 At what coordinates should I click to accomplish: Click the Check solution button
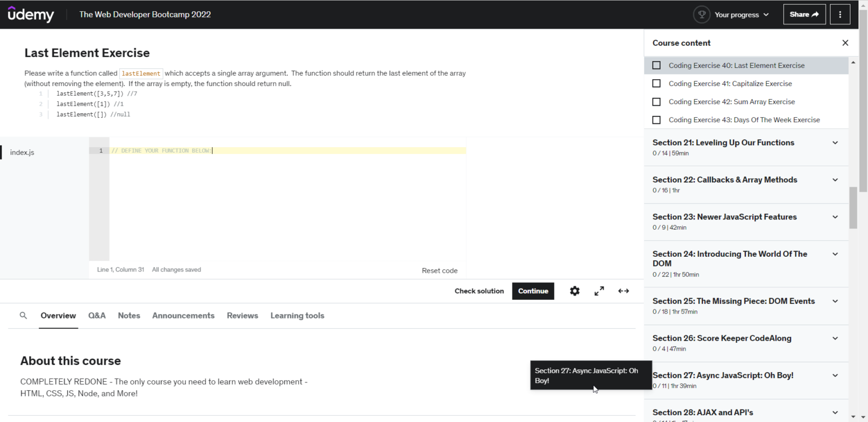tap(479, 291)
